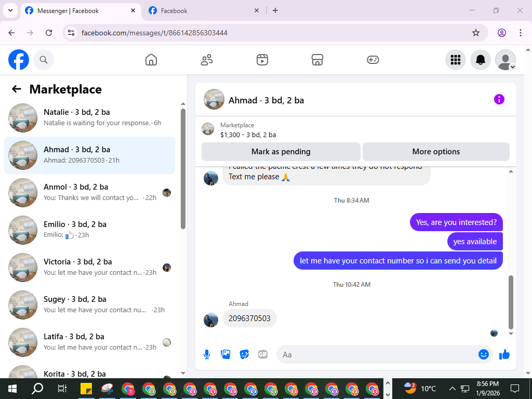Send a thumbs-up like
The height and width of the screenshot is (399, 532).
pyautogui.click(x=504, y=354)
